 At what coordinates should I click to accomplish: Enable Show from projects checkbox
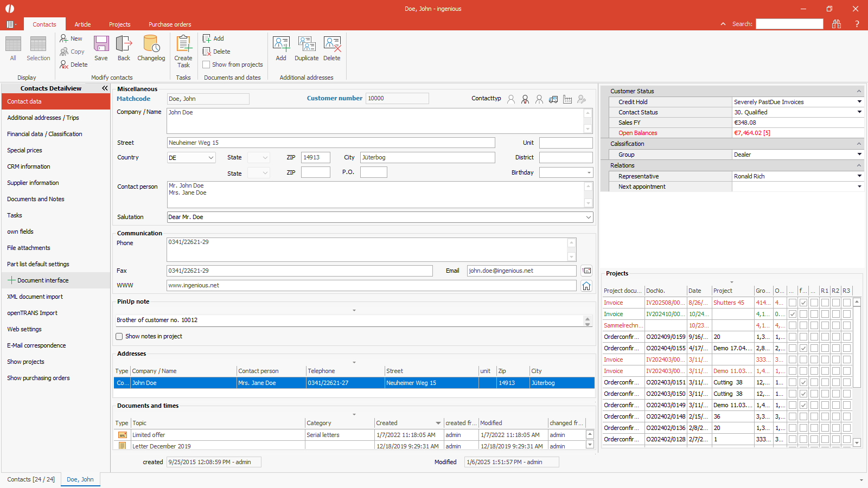pyautogui.click(x=207, y=65)
